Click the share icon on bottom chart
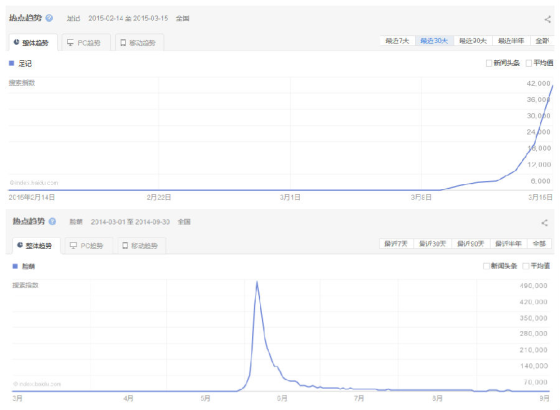Viewport: 560px width, 410px height. 544,223
